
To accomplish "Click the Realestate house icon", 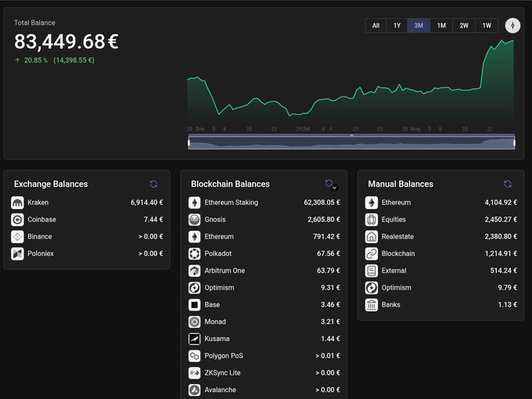I will click(x=372, y=236).
